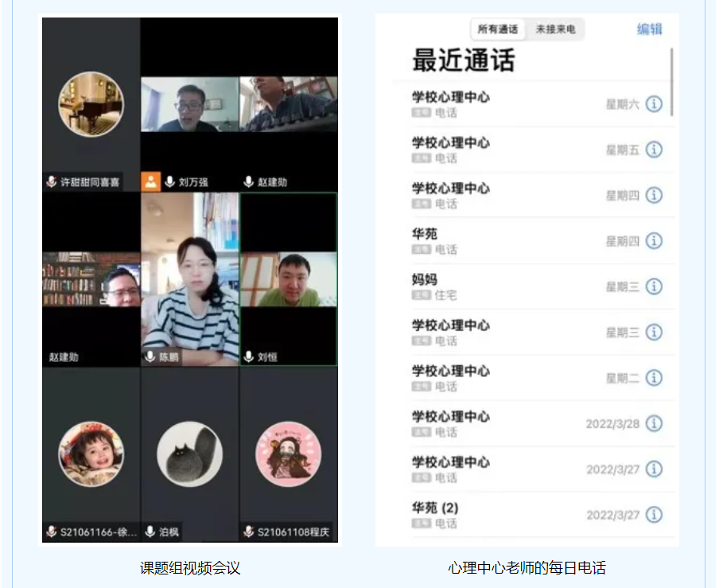Select the 妈妈 住宅 call entry
Screen dimensions: 719x588
coord(537,286)
